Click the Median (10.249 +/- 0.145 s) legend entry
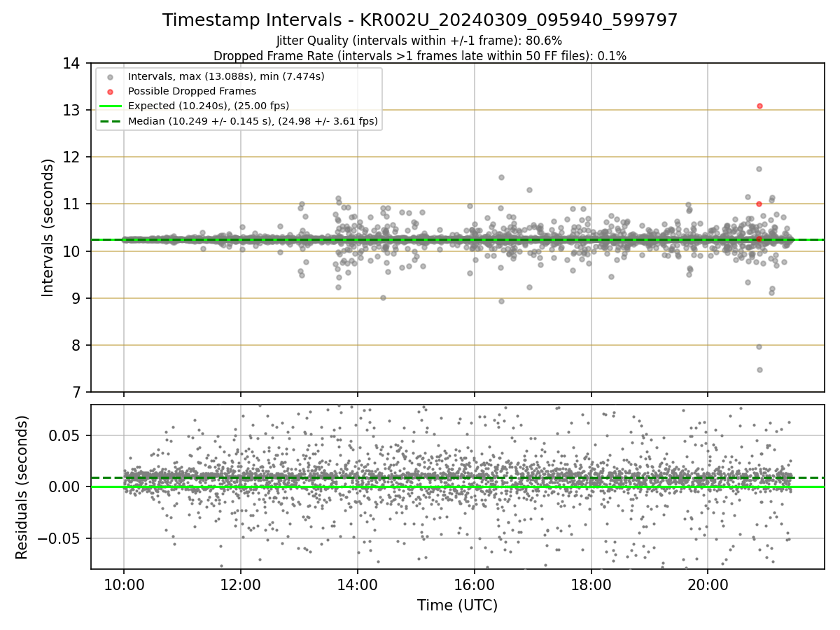Image resolution: width=840 pixels, height=630 pixels. click(x=253, y=121)
